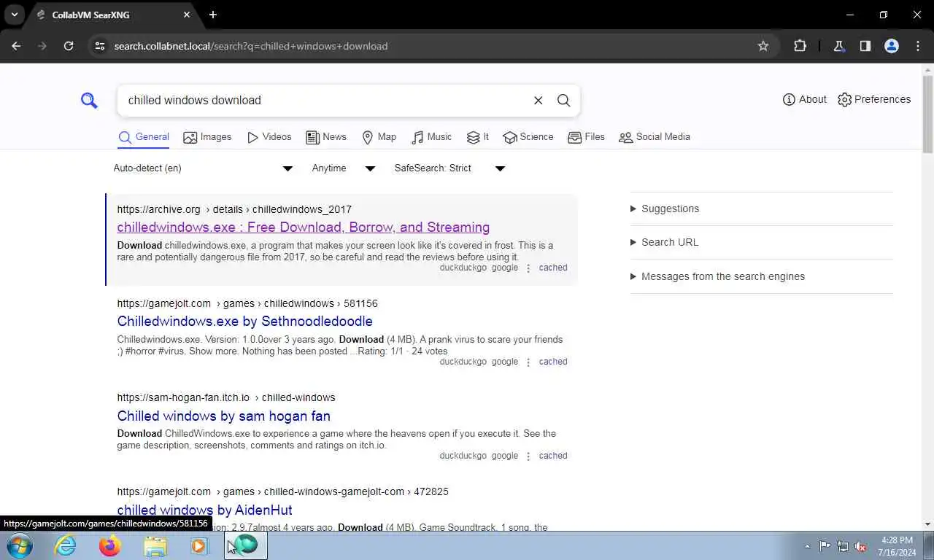934x560 pixels.
Task: Open the Anytime time range dropdown
Action: pyautogui.click(x=343, y=168)
